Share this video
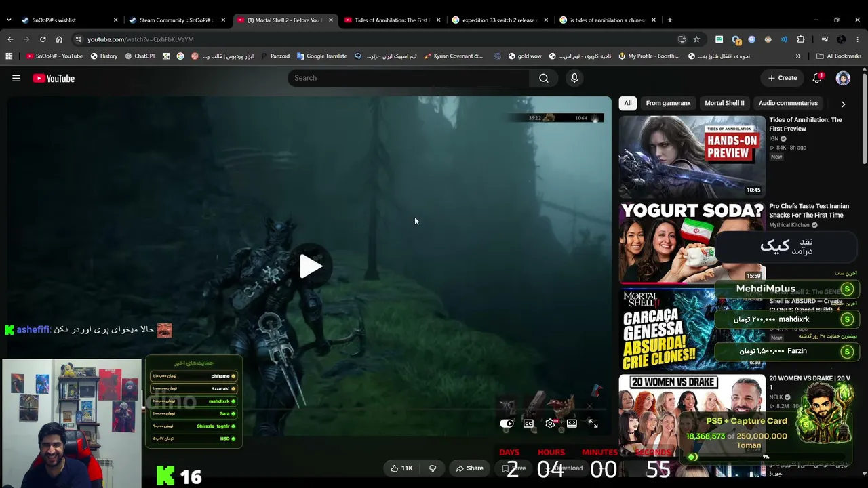Screen dimensions: 868x488 [469, 468]
